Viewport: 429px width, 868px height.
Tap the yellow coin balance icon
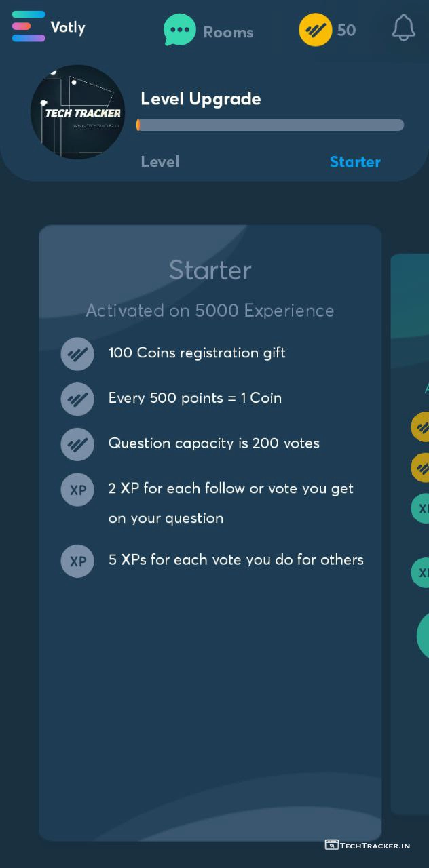point(316,30)
